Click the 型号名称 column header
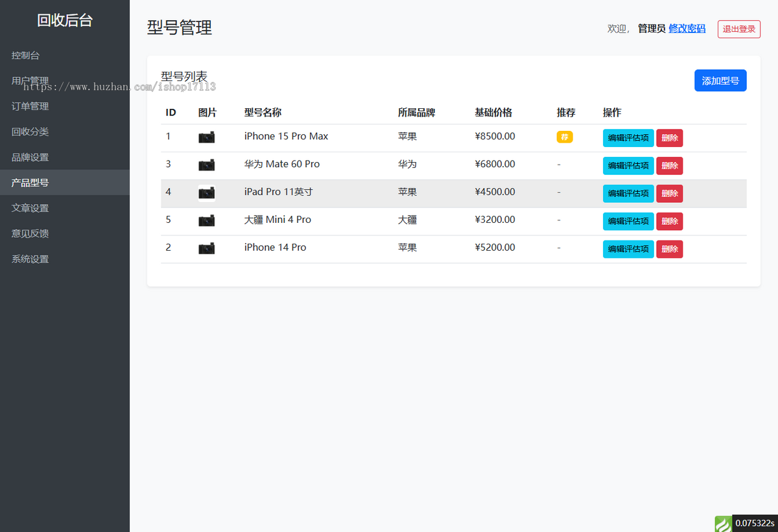The image size is (778, 532). [x=263, y=112]
